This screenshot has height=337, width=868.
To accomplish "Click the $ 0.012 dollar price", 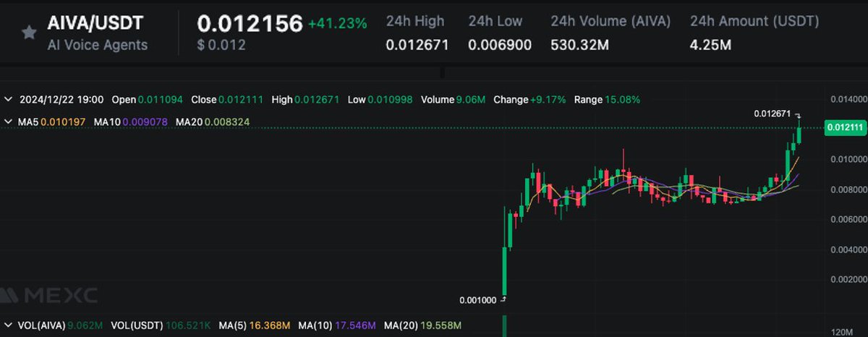I will (x=221, y=46).
